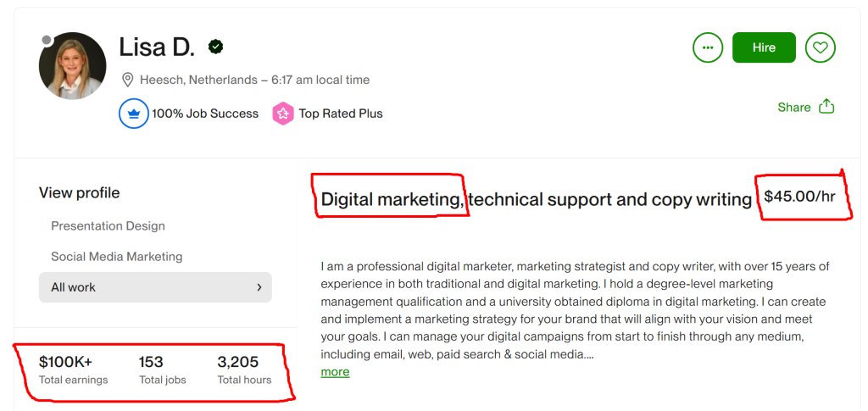Select the All work profile item
This screenshot has height=411, width=868.
[x=74, y=287]
